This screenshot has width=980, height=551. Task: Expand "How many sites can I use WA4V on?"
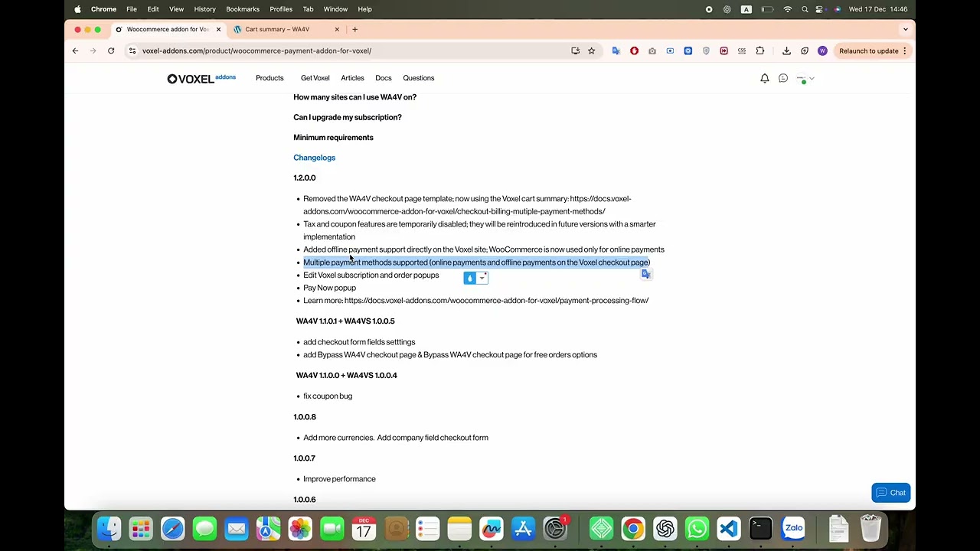coord(354,97)
